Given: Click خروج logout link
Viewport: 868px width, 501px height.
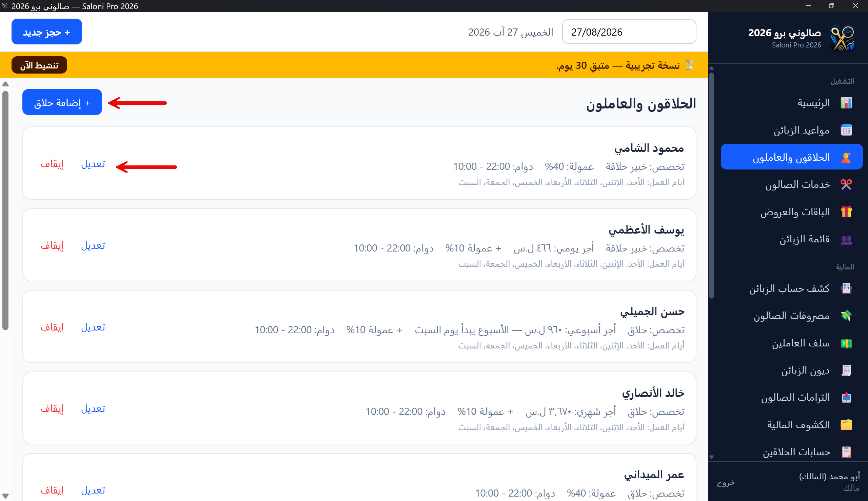Looking at the screenshot, I should click(726, 483).
